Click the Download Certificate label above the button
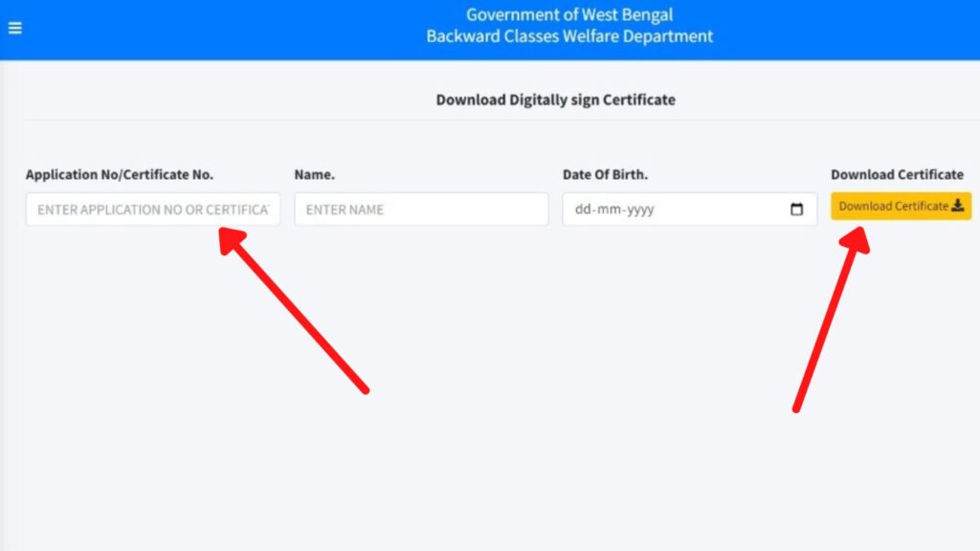This screenshot has width=980, height=551. [x=897, y=174]
